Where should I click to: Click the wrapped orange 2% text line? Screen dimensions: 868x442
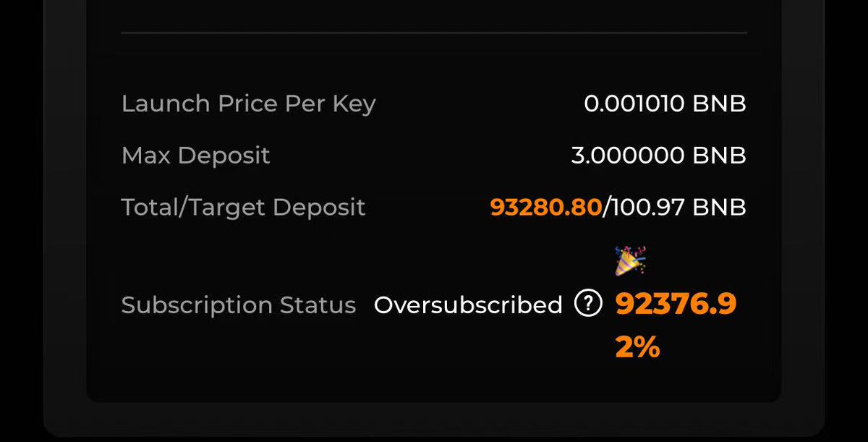point(637,348)
